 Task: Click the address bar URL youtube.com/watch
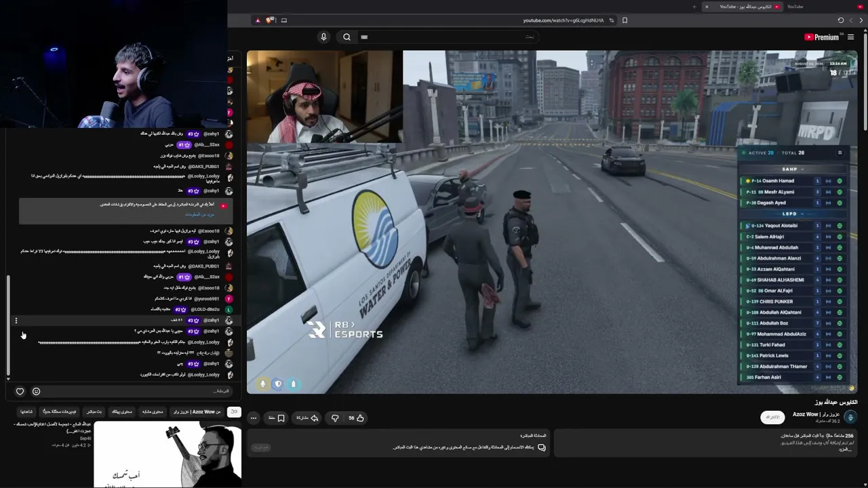point(563,20)
